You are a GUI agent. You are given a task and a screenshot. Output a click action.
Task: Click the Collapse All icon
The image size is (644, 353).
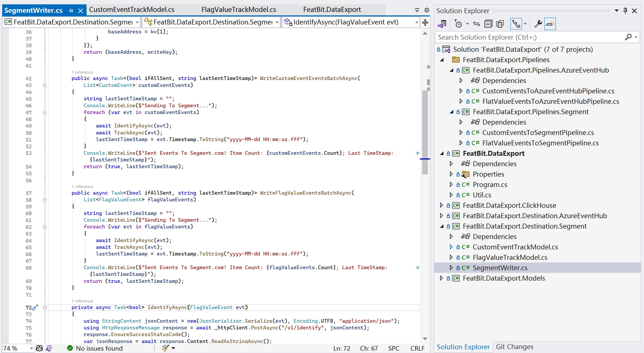[x=488, y=24]
